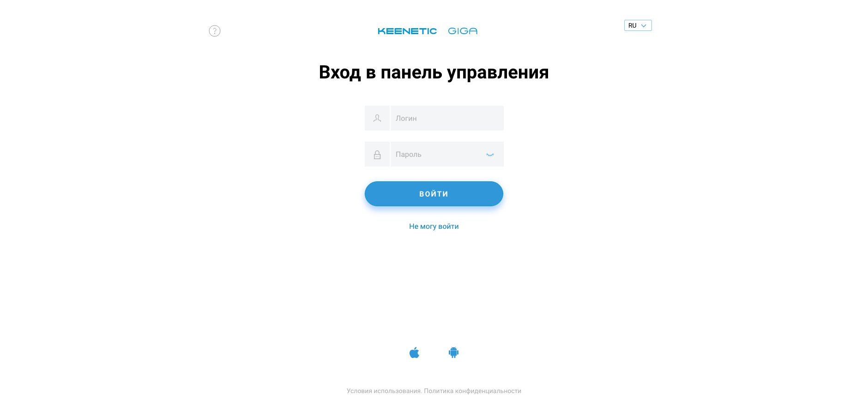Open "Политика конфиденциальности" link
868x406 pixels.
point(473,391)
